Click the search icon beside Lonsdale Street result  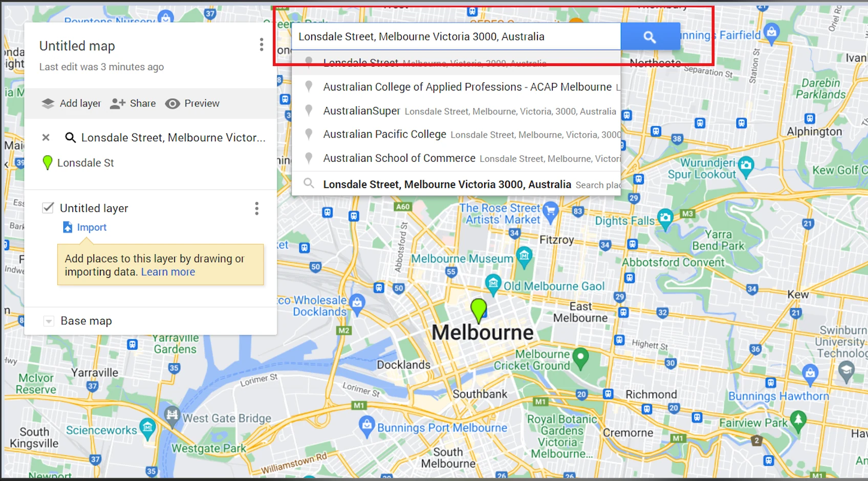tap(70, 138)
